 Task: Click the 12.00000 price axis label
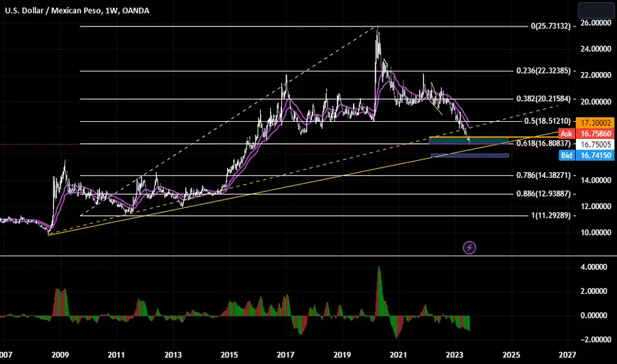click(x=596, y=206)
